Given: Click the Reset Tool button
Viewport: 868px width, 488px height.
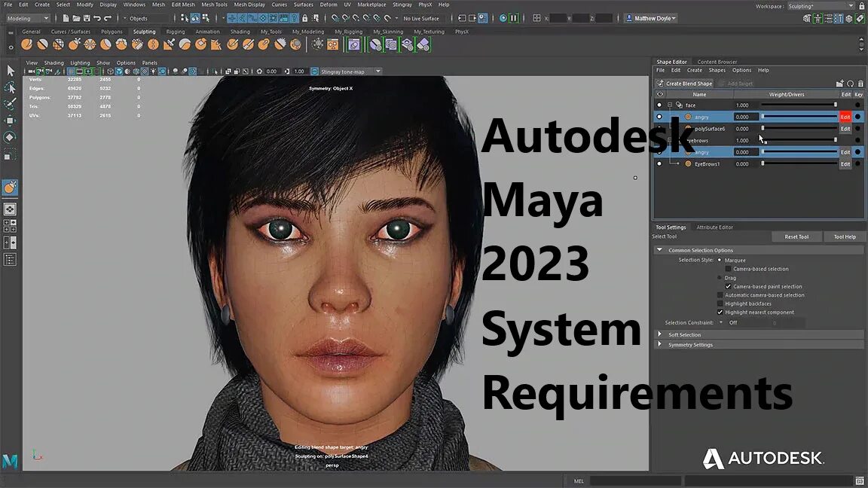Looking at the screenshot, I should click(x=796, y=236).
